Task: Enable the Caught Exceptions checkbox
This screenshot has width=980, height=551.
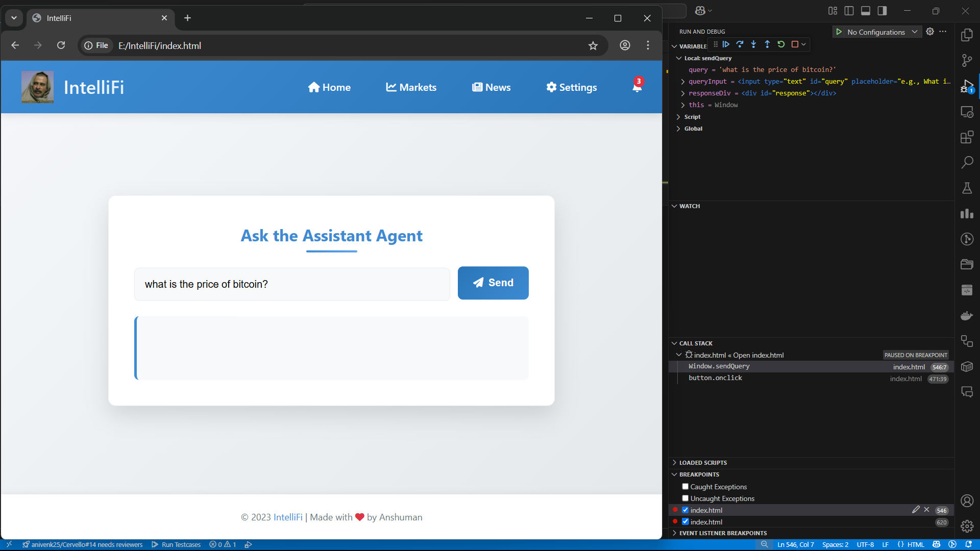Action: tap(685, 487)
